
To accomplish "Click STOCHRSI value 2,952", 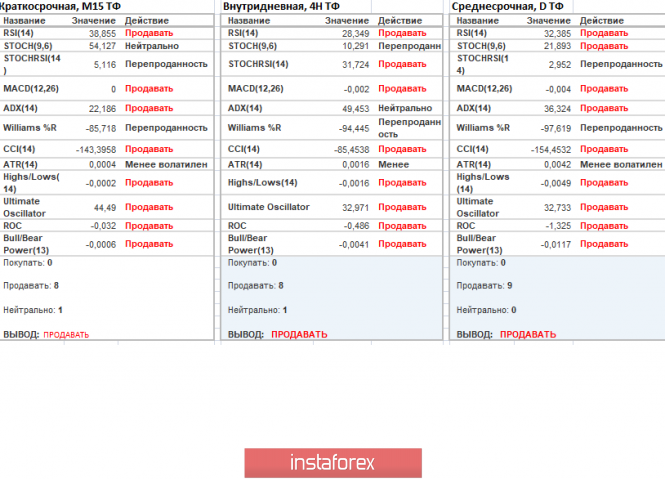I will [x=560, y=65].
